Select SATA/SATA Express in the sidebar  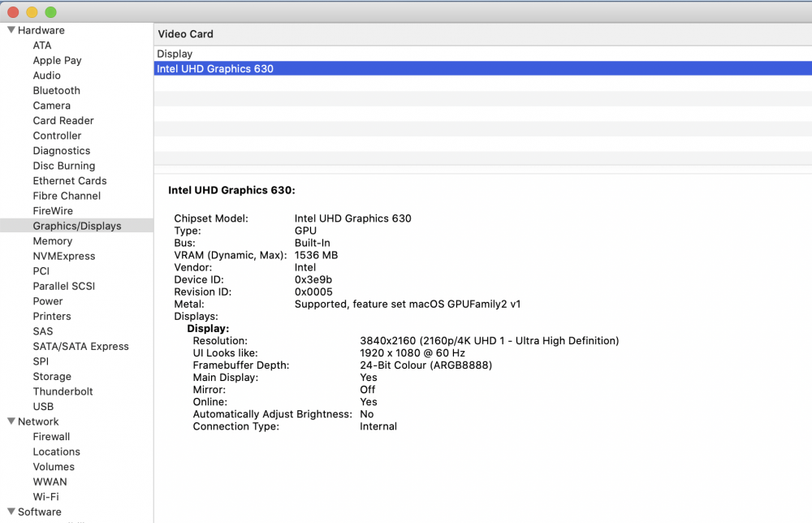pyautogui.click(x=80, y=347)
